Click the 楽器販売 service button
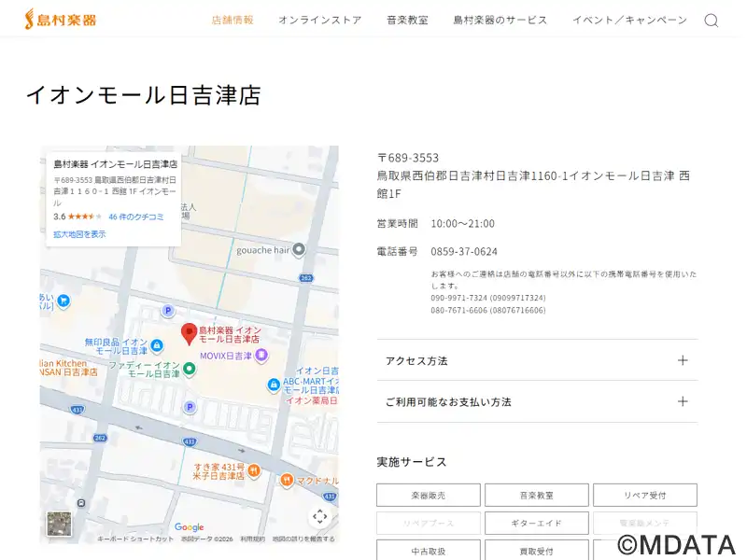The height and width of the screenshot is (560, 747). [x=429, y=495]
